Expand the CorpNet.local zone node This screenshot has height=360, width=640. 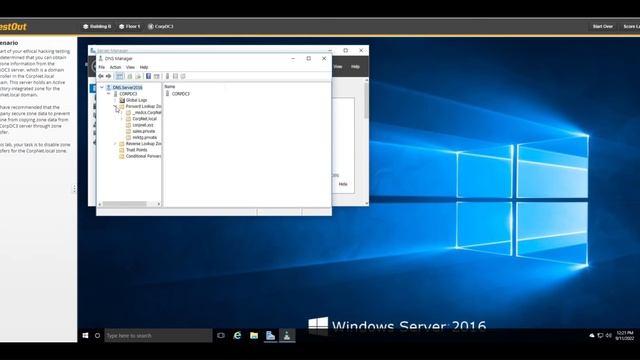coord(122,119)
